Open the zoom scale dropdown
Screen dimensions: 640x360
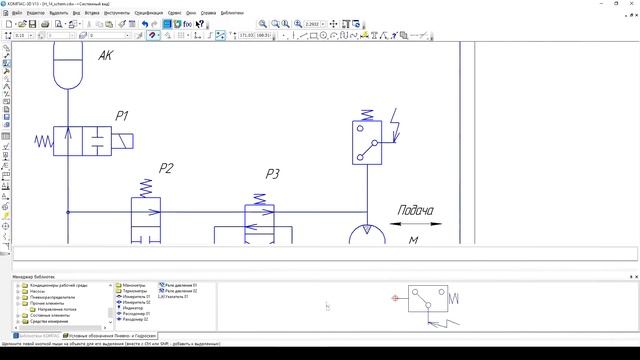pos(323,24)
